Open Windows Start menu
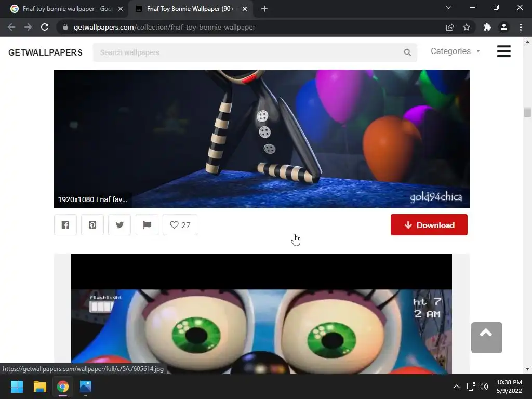 click(17, 387)
